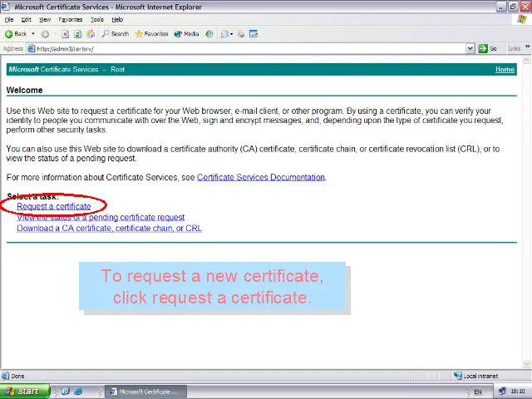Click the system tray network icon

(502, 392)
